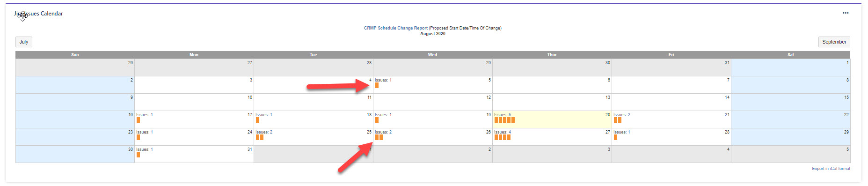Click date number 15 in Saturday column
The height and width of the screenshot is (186, 868).
pos(846,97)
